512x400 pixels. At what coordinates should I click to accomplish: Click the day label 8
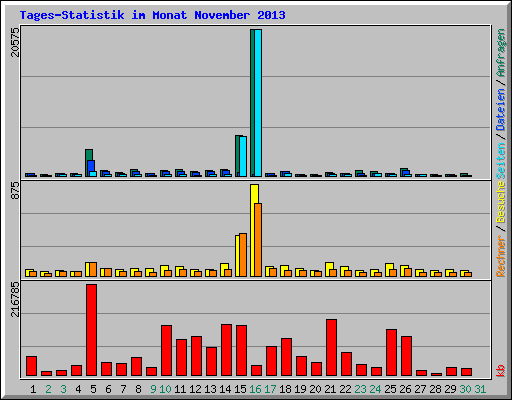tap(139, 389)
